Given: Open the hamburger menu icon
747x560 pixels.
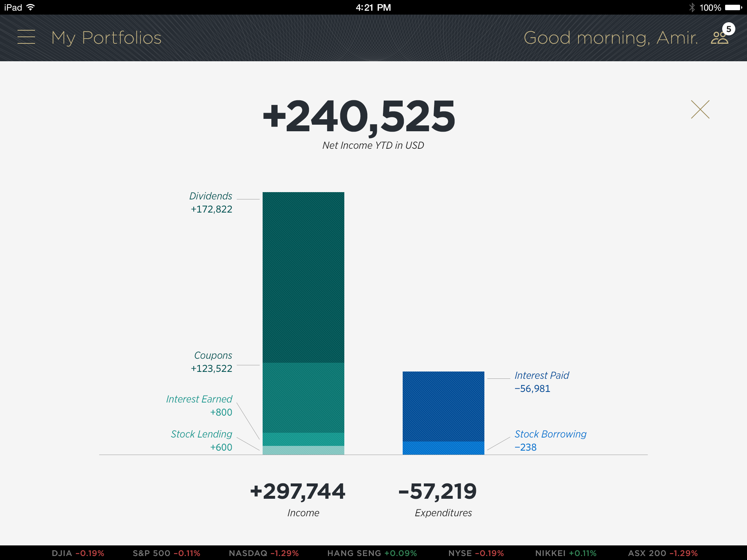Looking at the screenshot, I should click(26, 37).
